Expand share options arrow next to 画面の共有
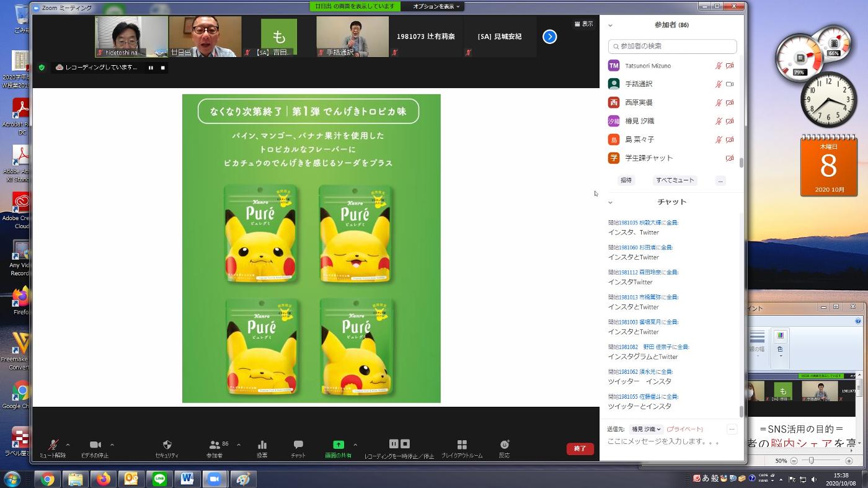868x488 pixels. [355, 445]
